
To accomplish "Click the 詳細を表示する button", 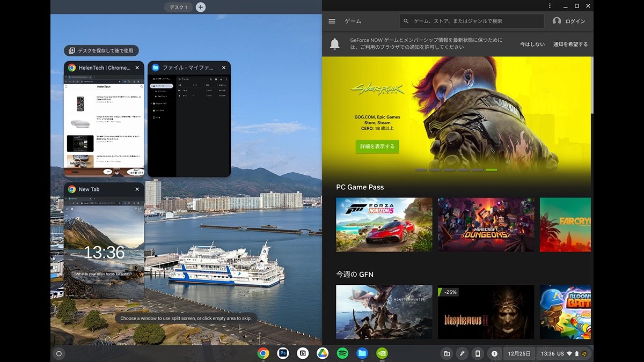I will [377, 146].
